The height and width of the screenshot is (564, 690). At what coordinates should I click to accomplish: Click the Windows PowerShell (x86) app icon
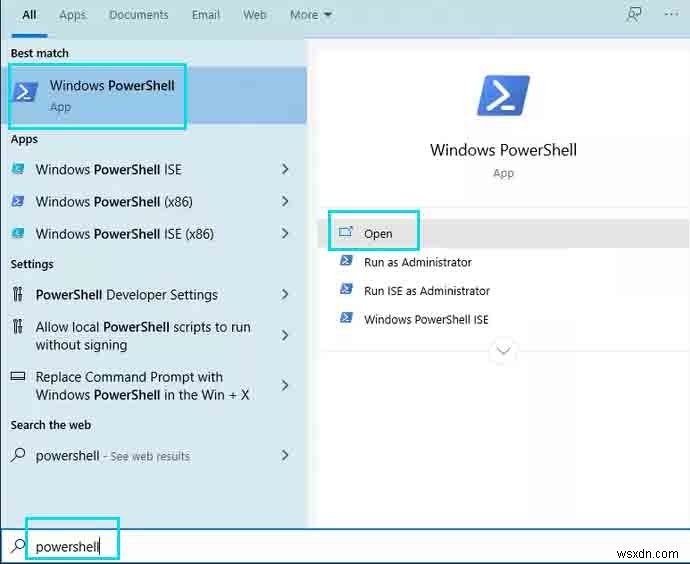[18, 201]
